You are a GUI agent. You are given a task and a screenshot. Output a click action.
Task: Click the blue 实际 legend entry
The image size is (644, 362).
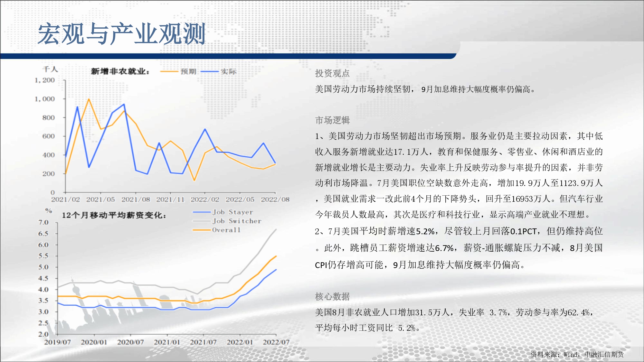[x=219, y=71]
